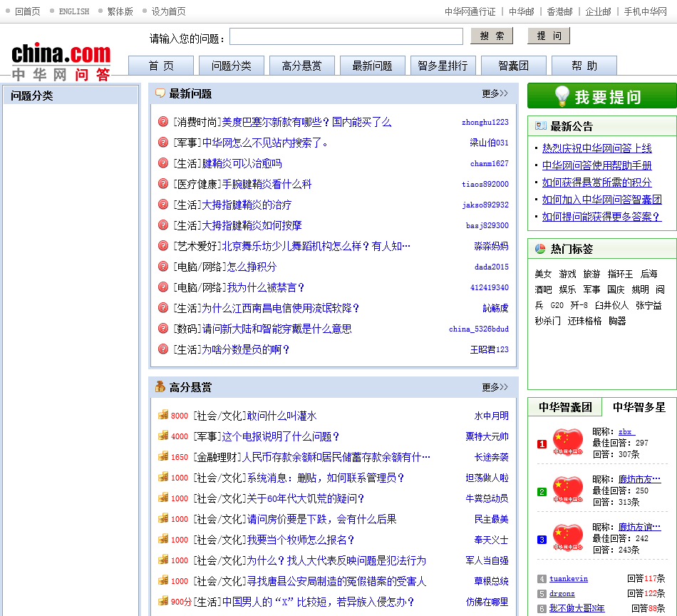Click the 提问 button
The height and width of the screenshot is (616, 677).
tap(549, 36)
